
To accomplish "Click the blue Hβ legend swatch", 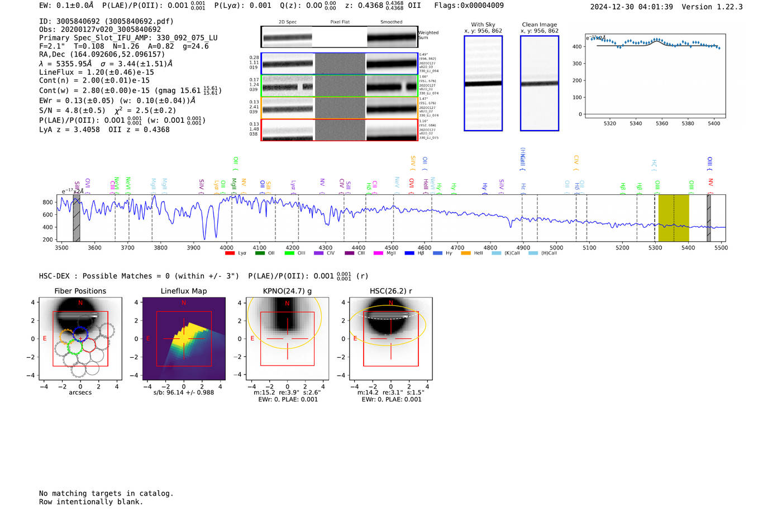I will tap(409, 253).
